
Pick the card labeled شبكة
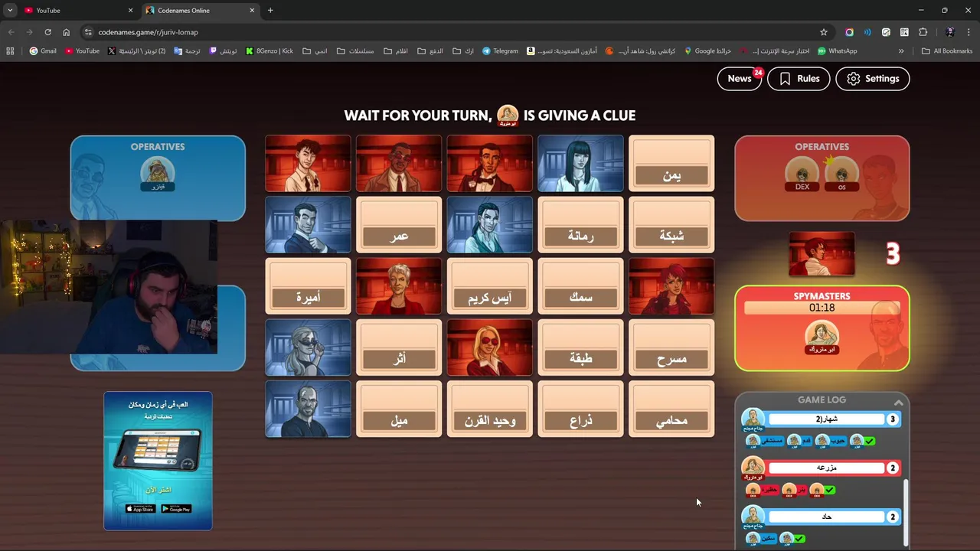tap(671, 225)
